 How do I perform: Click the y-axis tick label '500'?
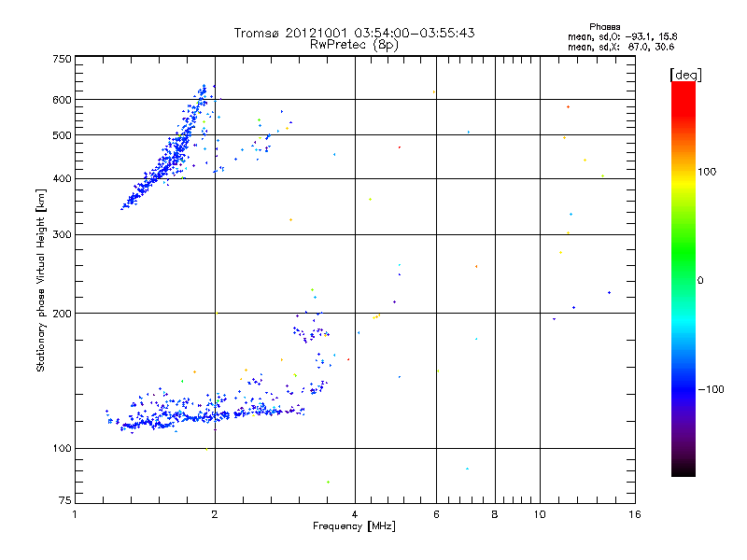click(x=62, y=135)
